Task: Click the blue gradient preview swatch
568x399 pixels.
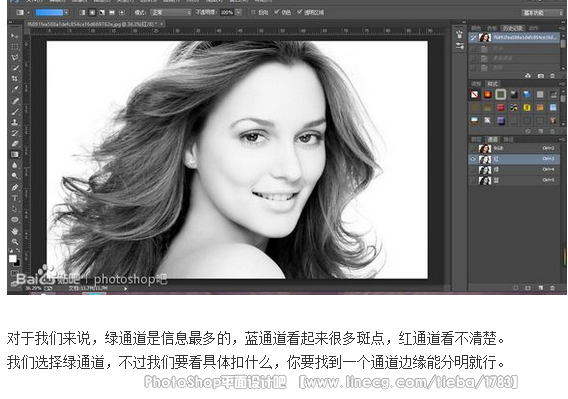Action: (x=49, y=13)
